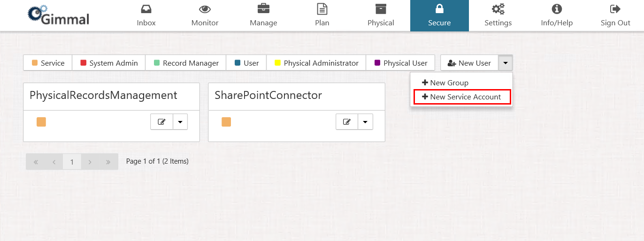This screenshot has width=644, height=241.
Task: Go to page 1 in pagination
Action: click(72, 162)
